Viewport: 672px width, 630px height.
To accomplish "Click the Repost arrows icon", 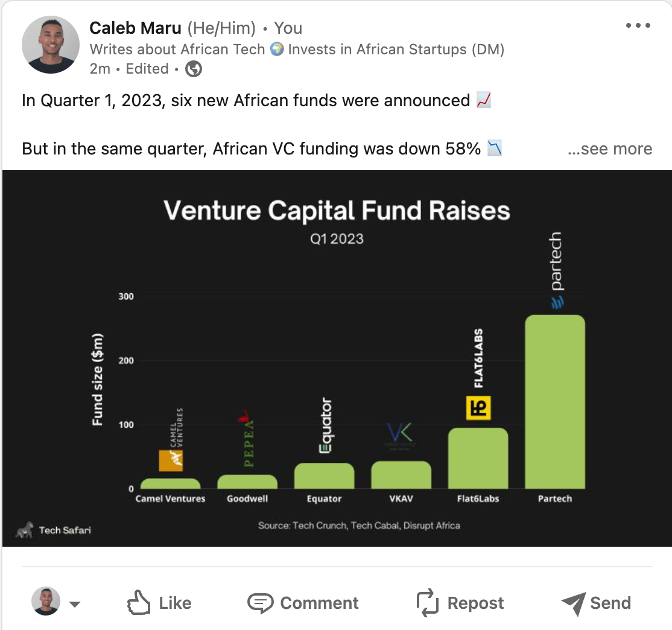I will [x=427, y=603].
